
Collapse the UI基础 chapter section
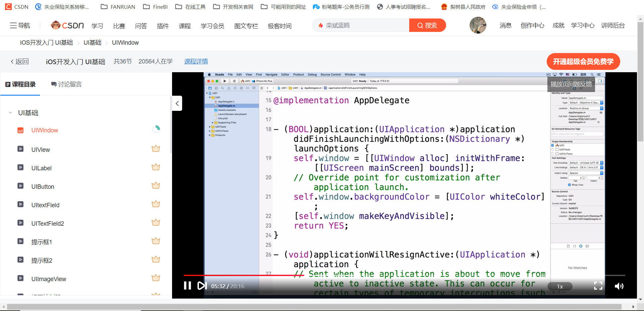[10, 113]
